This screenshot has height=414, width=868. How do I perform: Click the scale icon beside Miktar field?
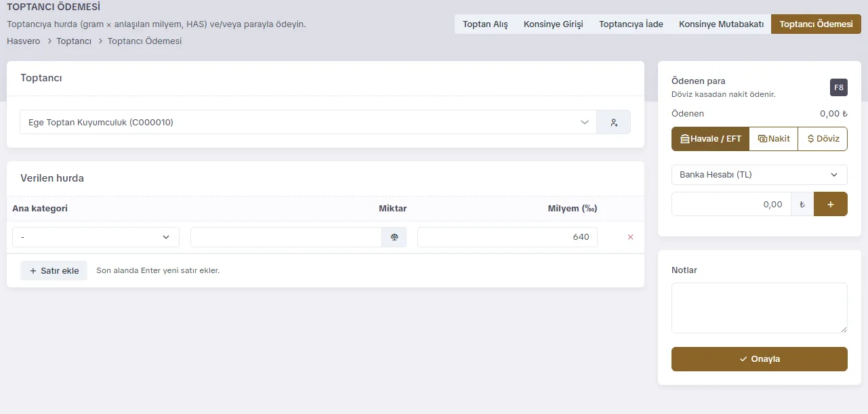point(394,237)
